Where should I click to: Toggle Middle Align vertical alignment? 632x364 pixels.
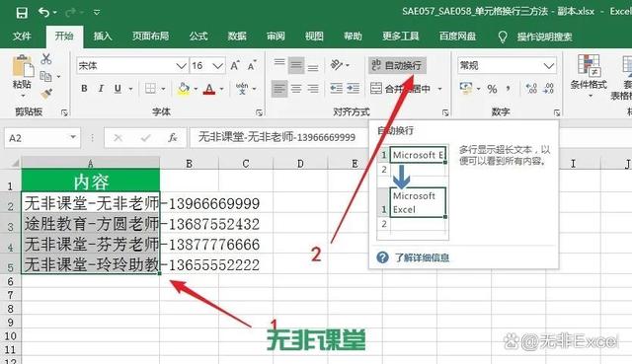click(x=296, y=65)
